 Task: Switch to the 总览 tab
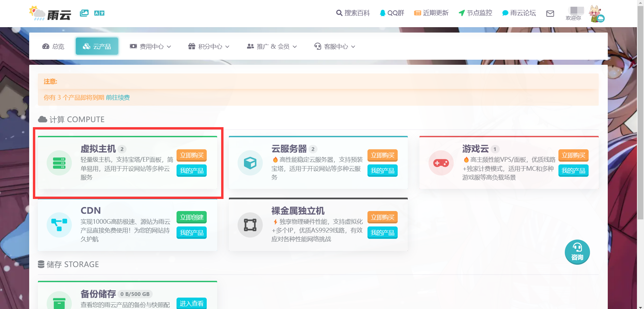coord(53,46)
